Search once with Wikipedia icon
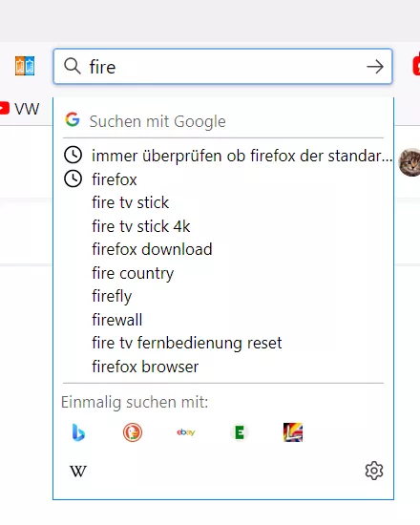This screenshot has width=420, height=525. (78, 472)
